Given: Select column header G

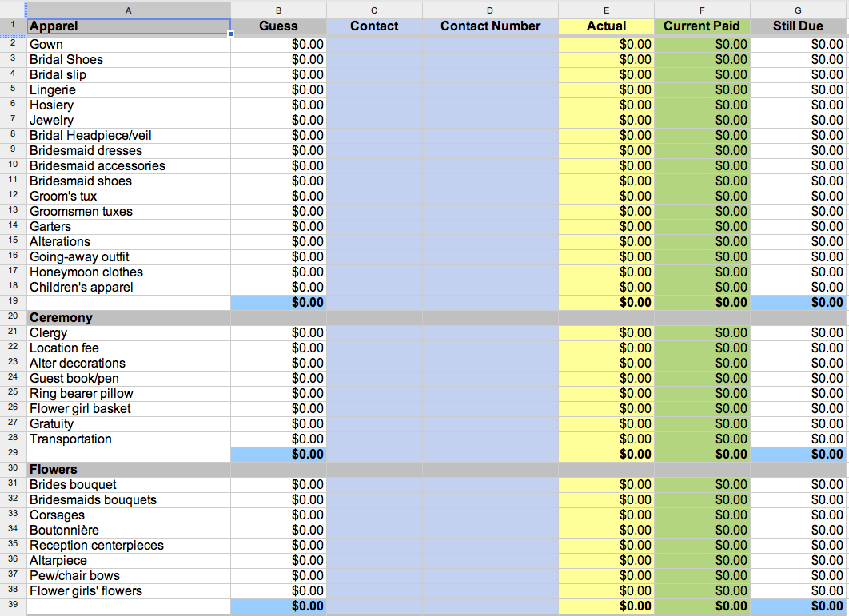Looking at the screenshot, I should coord(797,10).
